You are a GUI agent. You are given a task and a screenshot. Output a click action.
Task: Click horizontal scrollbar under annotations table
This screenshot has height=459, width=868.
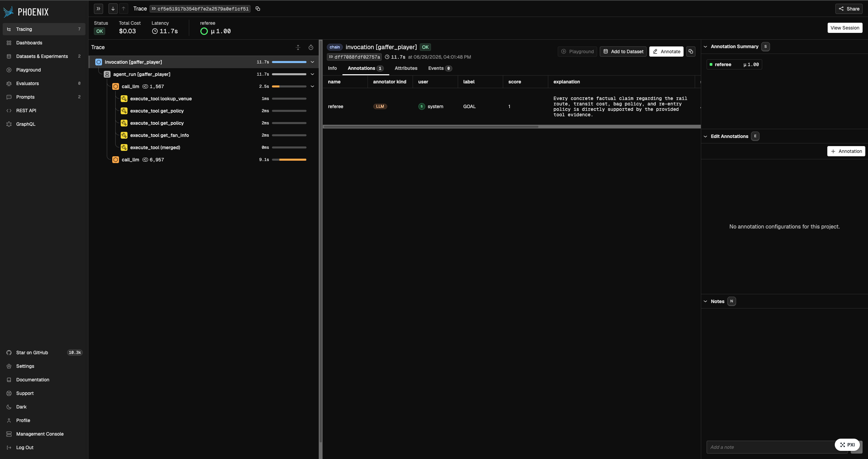point(431,127)
